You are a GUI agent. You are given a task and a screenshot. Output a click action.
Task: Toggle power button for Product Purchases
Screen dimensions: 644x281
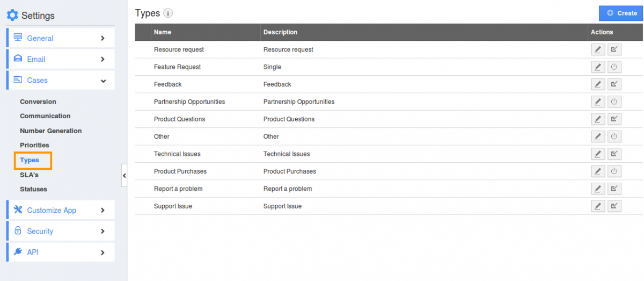[614, 171]
